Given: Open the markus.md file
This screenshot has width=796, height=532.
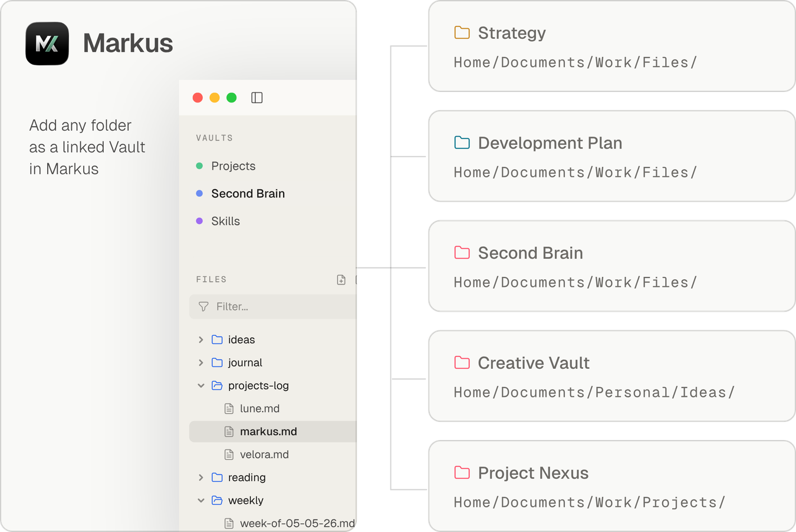Looking at the screenshot, I should click(268, 431).
